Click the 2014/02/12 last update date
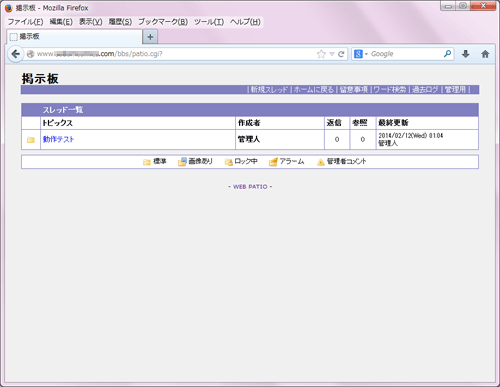500x387 pixels. click(x=411, y=136)
